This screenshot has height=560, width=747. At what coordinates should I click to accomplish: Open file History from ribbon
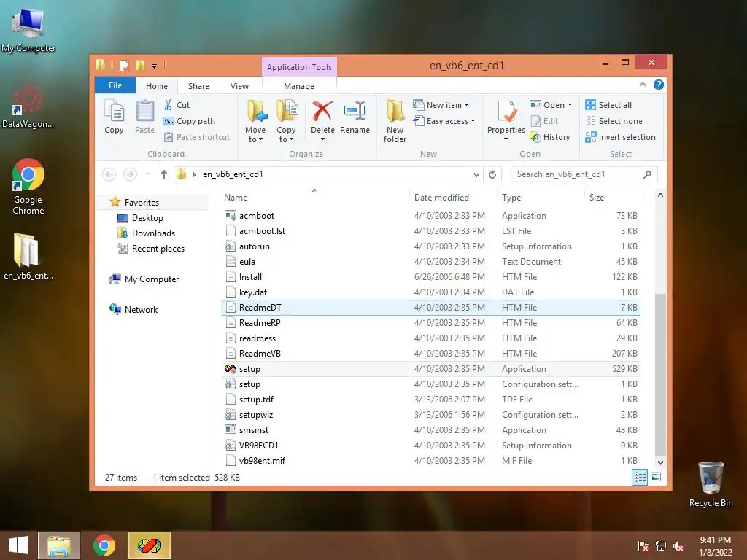pos(550,137)
